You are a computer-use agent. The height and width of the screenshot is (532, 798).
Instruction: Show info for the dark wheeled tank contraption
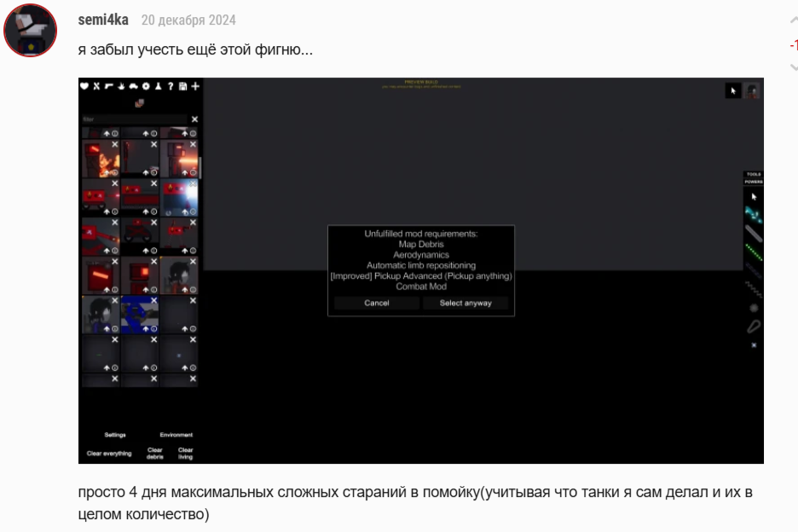pyautogui.click(x=153, y=251)
